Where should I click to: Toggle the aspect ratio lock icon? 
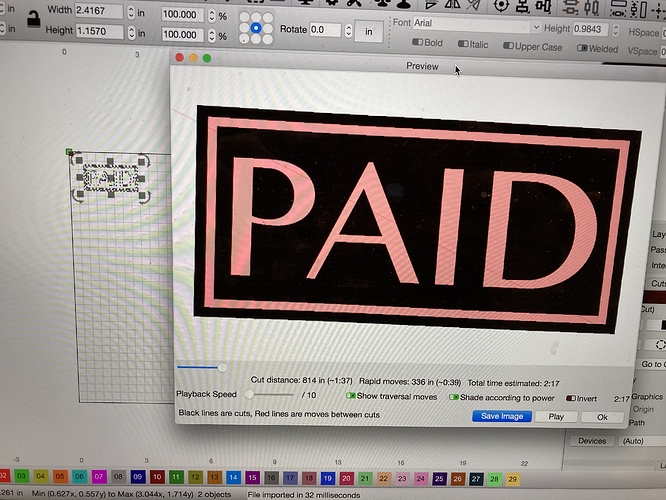pyautogui.click(x=33, y=20)
